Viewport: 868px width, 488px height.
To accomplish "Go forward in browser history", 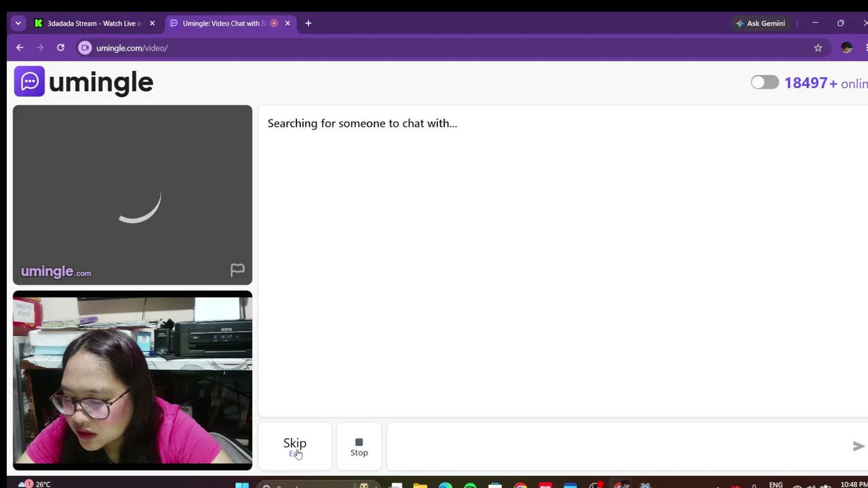I will point(40,47).
